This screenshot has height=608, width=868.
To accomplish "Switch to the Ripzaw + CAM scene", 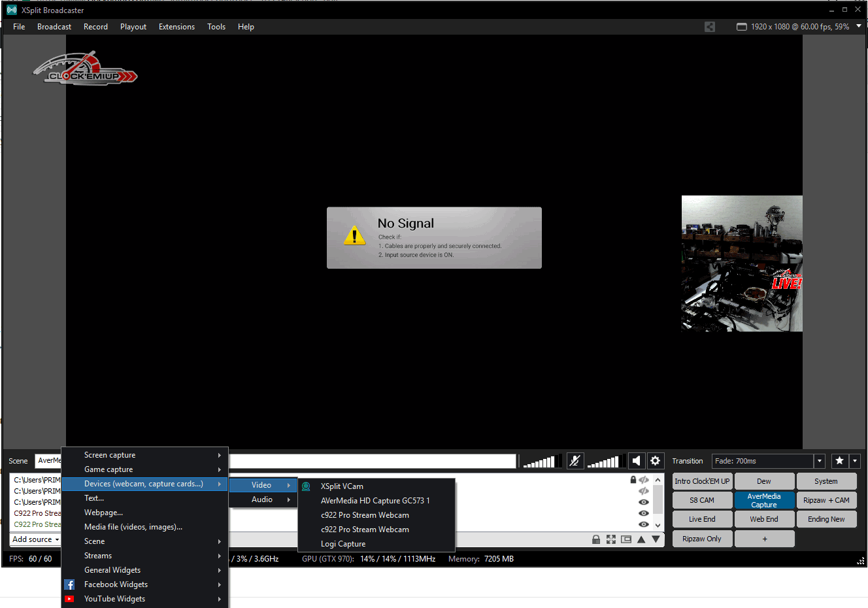I will [826, 500].
